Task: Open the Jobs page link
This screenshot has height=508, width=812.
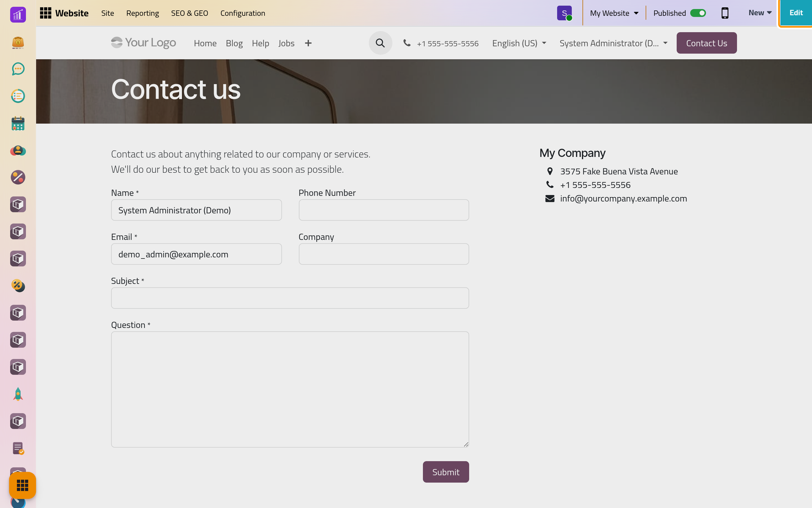Action: [286, 43]
